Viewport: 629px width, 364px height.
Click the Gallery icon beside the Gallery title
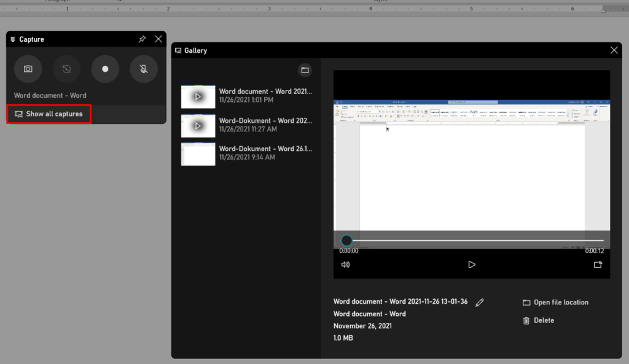[x=178, y=50]
